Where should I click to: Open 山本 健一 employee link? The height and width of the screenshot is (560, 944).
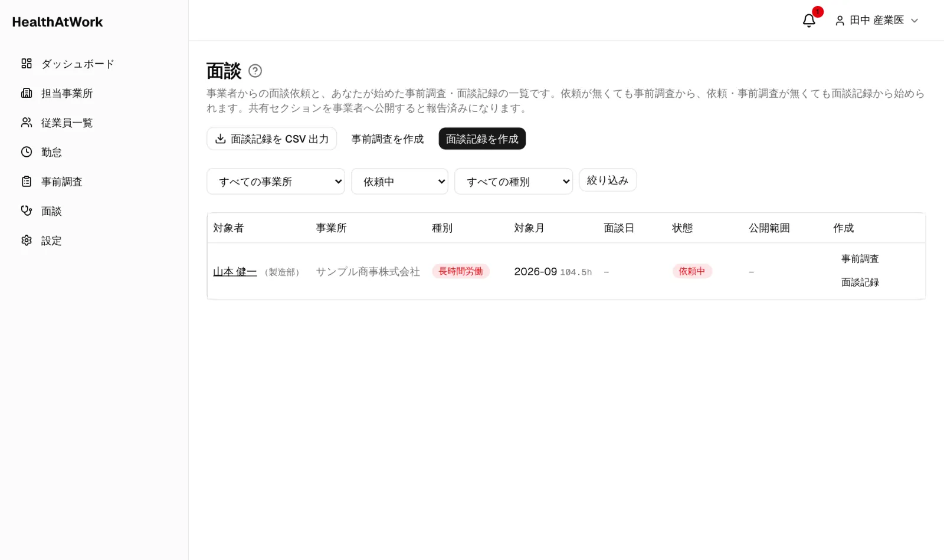click(235, 272)
